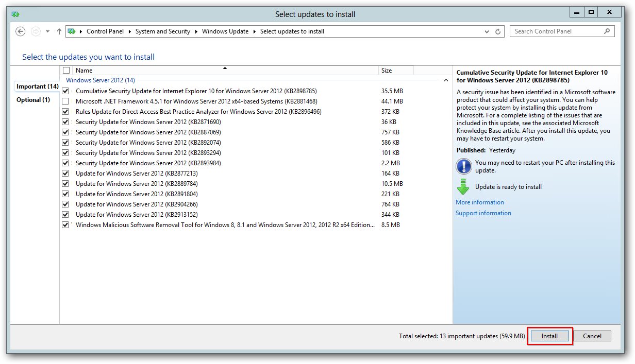The width and height of the screenshot is (635, 364).
Task: Expand the address bar history dropdown
Action: pos(487,31)
